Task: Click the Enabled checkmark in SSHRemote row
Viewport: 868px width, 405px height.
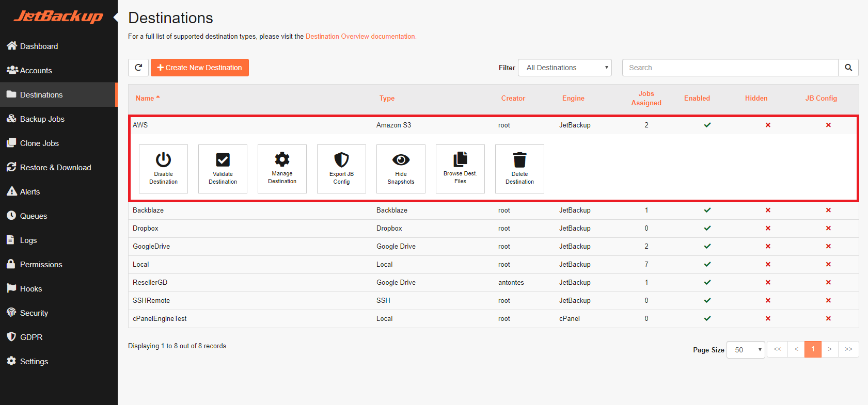Action: click(x=707, y=300)
